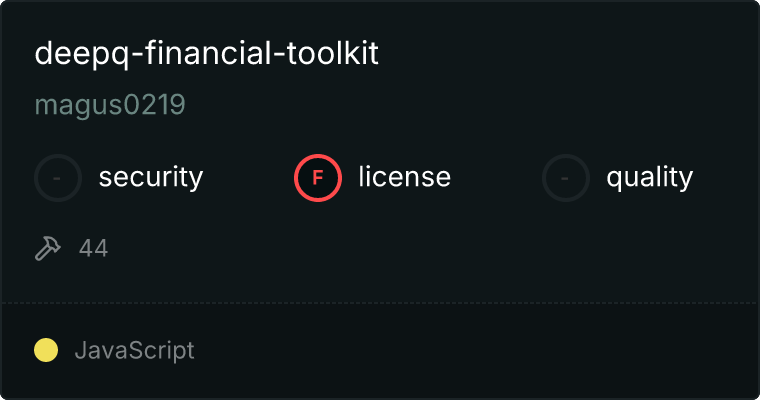
Task: Click the tool count number 44
Action: pos(93,248)
